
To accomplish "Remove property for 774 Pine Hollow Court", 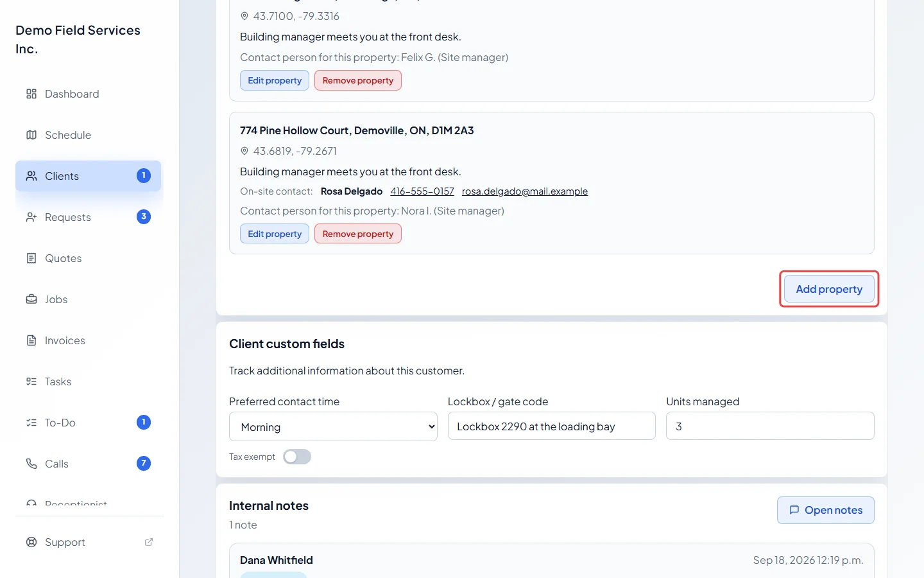I will pos(358,234).
